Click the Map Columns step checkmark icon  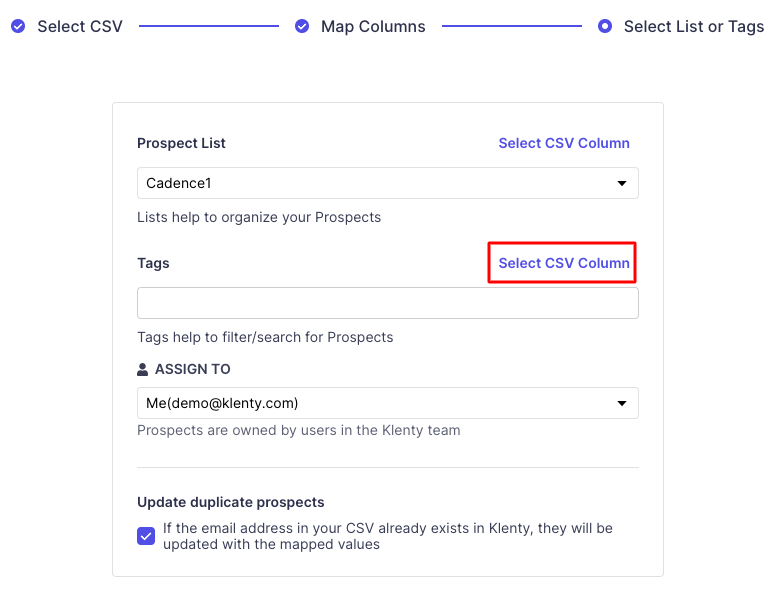click(x=302, y=26)
